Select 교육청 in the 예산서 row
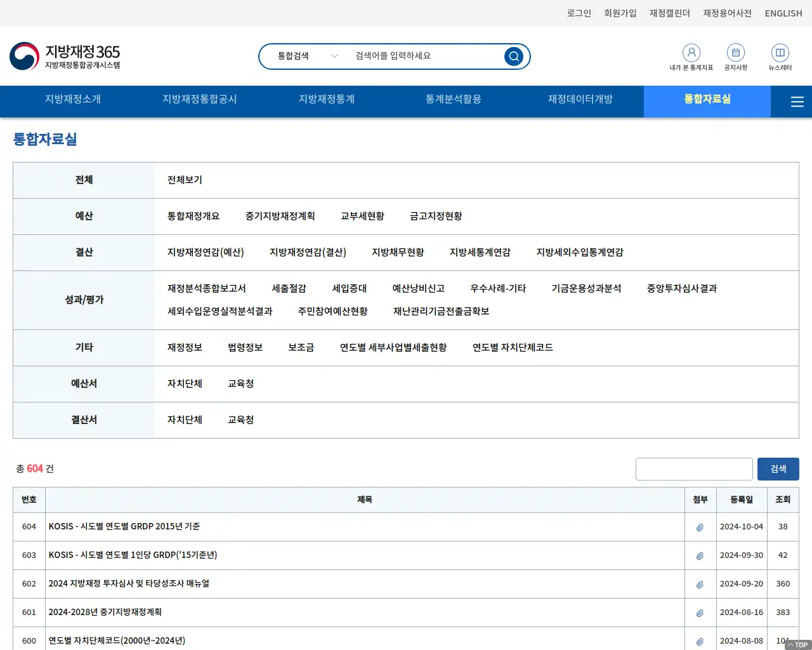Image resolution: width=812 pixels, height=650 pixels. [x=241, y=384]
